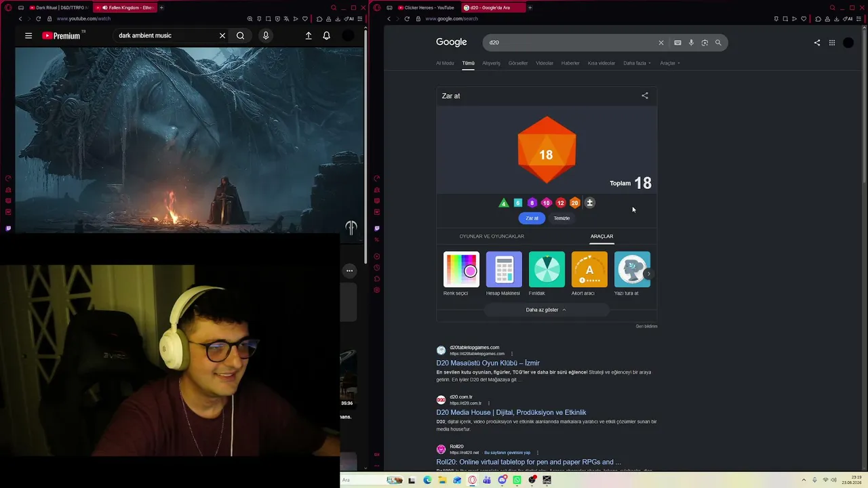868x488 pixels.
Task: Switch to OYUNLAR VE OYUNCAKLAR tab
Action: tap(492, 237)
